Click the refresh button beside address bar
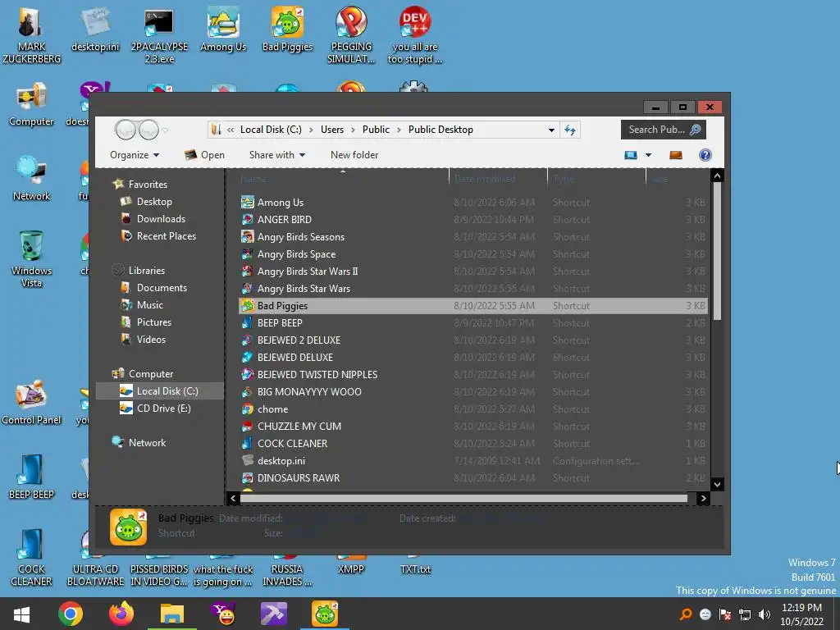Viewport: 840px width, 630px height. tap(570, 130)
